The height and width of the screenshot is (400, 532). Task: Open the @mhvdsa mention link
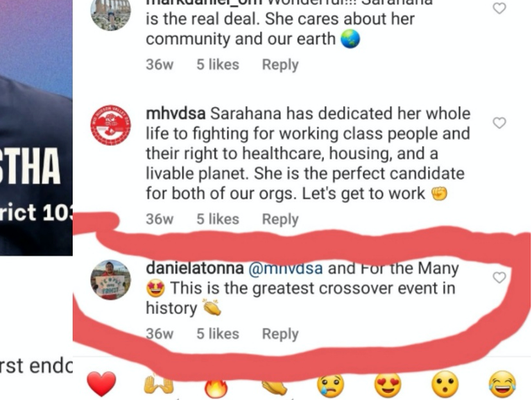point(285,268)
